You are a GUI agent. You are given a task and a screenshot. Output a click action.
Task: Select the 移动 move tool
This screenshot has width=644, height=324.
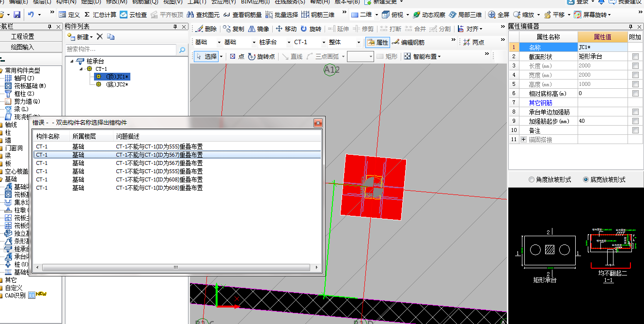coord(286,29)
